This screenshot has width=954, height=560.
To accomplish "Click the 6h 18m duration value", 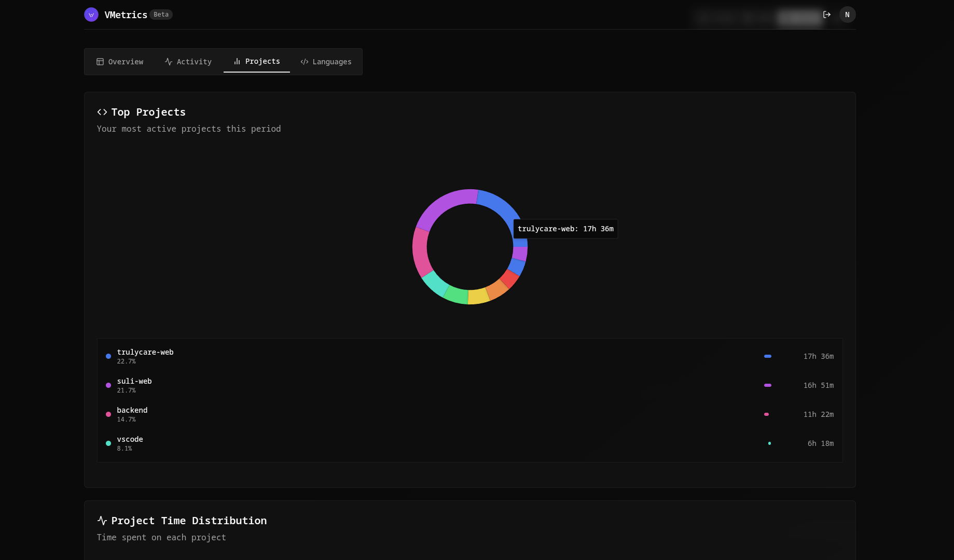I will click(821, 443).
